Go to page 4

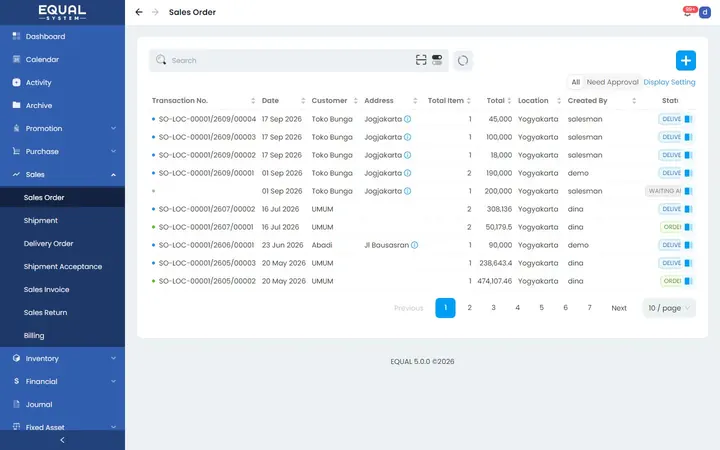pyautogui.click(x=518, y=308)
